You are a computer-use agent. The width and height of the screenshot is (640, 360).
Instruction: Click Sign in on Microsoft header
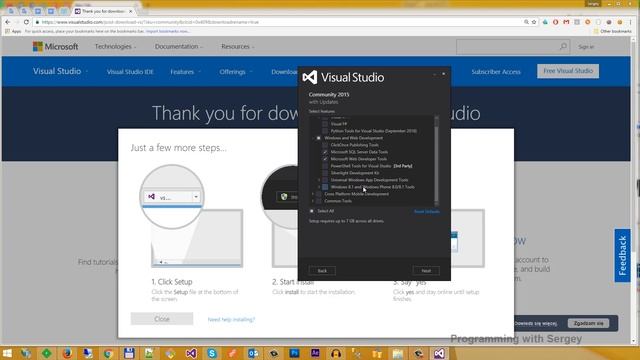(x=586, y=47)
